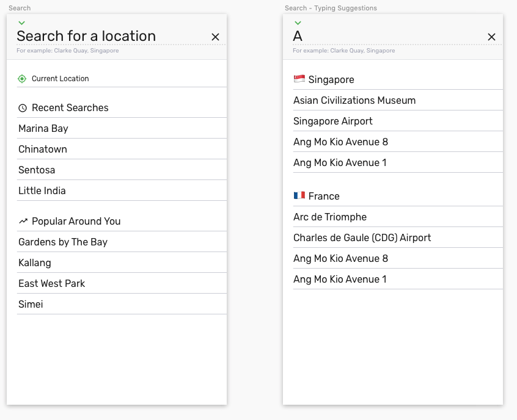Image resolution: width=517 pixels, height=420 pixels.
Task: Click the France flag icon
Action: [299, 196]
